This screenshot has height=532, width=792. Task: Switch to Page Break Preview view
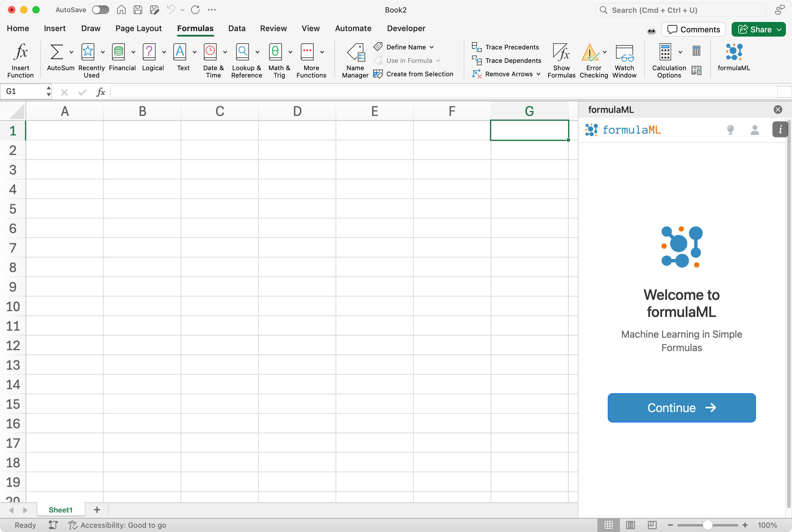click(652, 525)
